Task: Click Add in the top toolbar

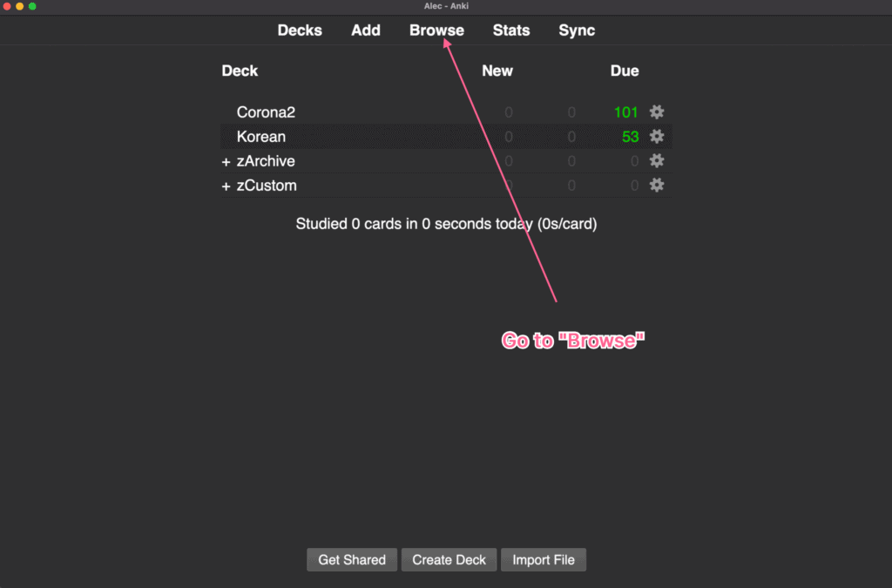Action: (366, 30)
